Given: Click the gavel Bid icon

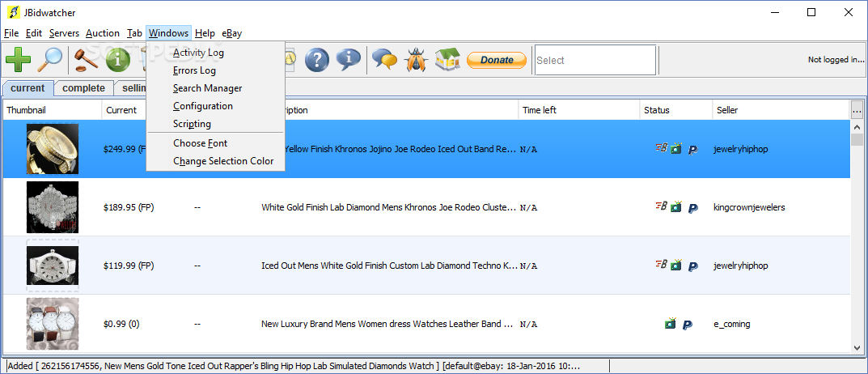Looking at the screenshot, I should pos(87,60).
